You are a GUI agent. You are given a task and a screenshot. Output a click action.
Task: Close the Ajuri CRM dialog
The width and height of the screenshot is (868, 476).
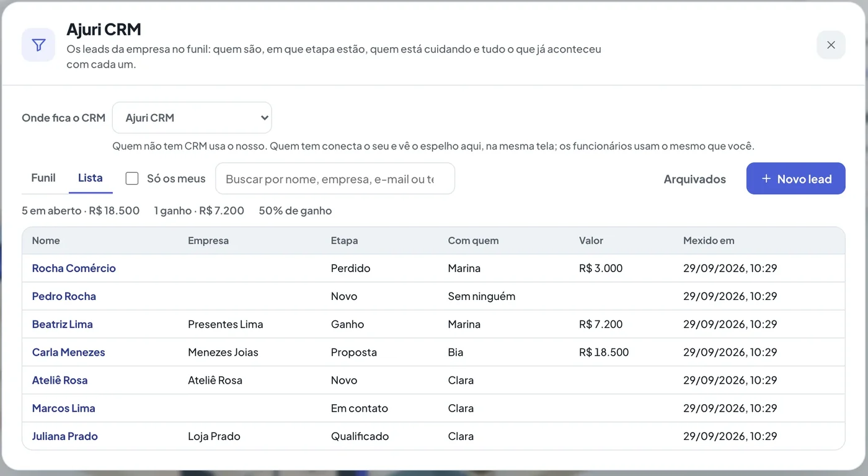coord(831,45)
